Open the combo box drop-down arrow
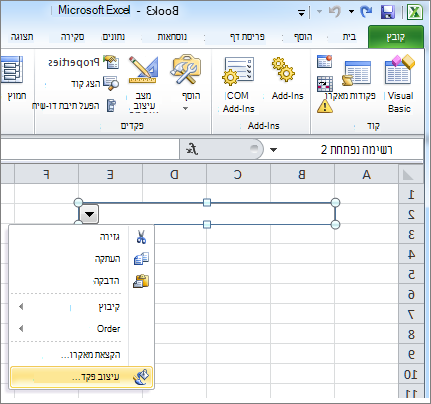431x404 pixels. point(89,214)
